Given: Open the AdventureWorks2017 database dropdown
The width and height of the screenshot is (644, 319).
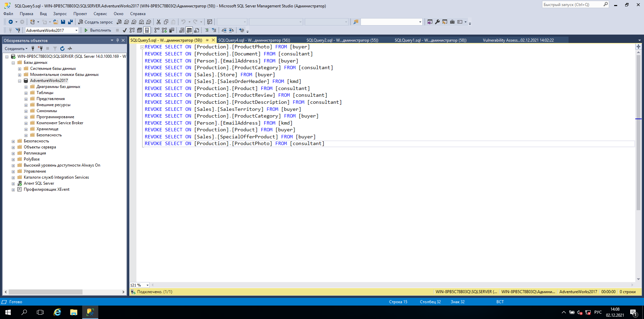Looking at the screenshot, I should (76, 30).
